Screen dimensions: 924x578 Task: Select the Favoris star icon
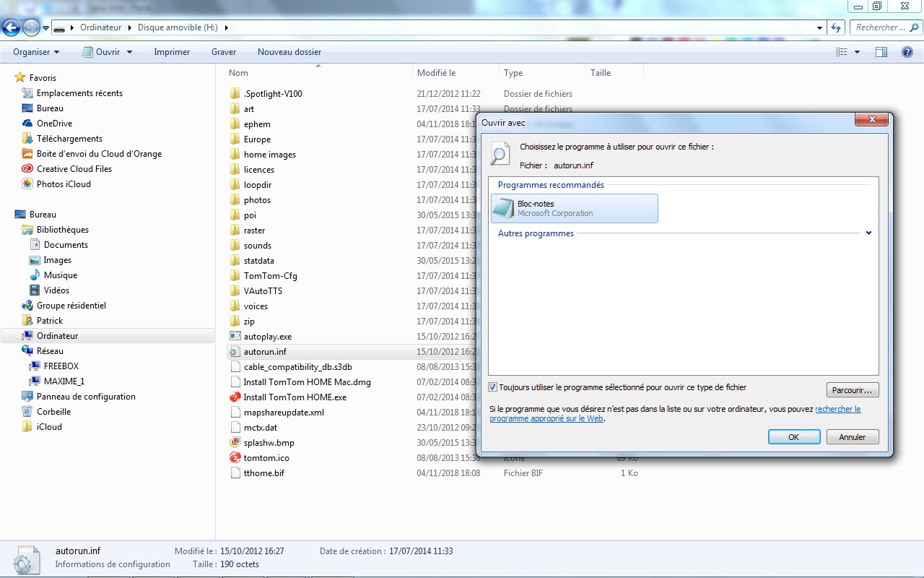pyautogui.click(x=20, y=78)
